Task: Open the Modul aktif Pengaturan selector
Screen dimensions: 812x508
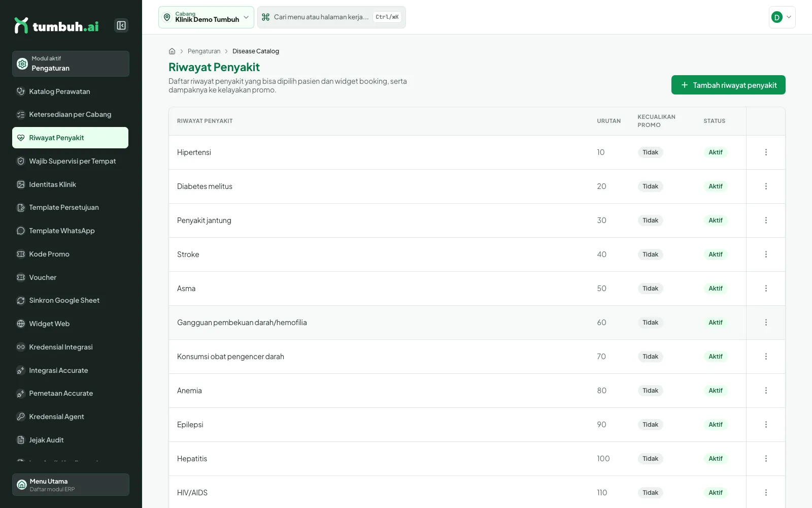Action: pos(71,63)
